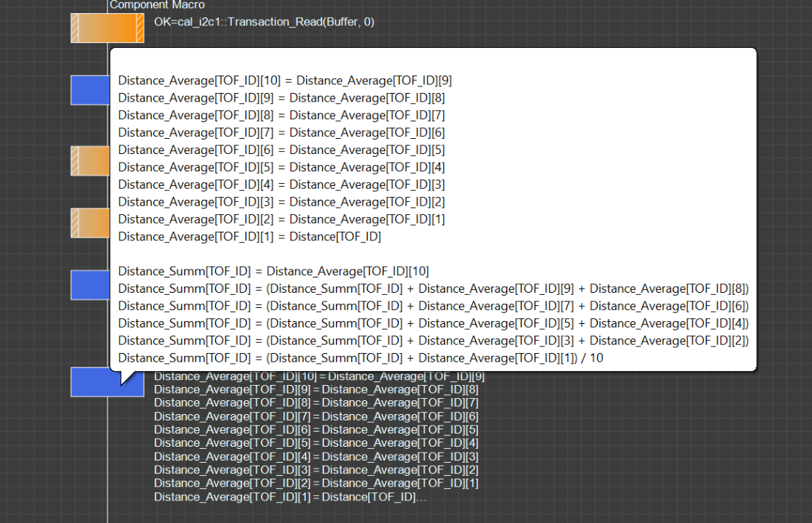Click tooltip line Distance_Summ = Distance_Average[TOF_ID][10]
Image resolution: width=812 pixels, height=523 pixels.
tap(273, 272)
